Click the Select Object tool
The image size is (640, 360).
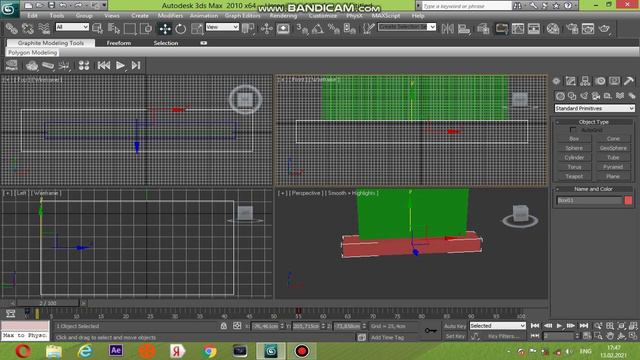[98, 29]
